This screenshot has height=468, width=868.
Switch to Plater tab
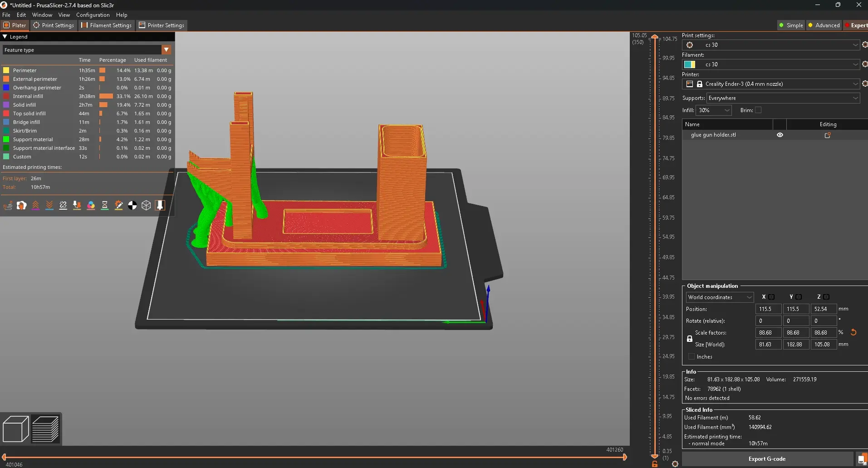point(15,25)
